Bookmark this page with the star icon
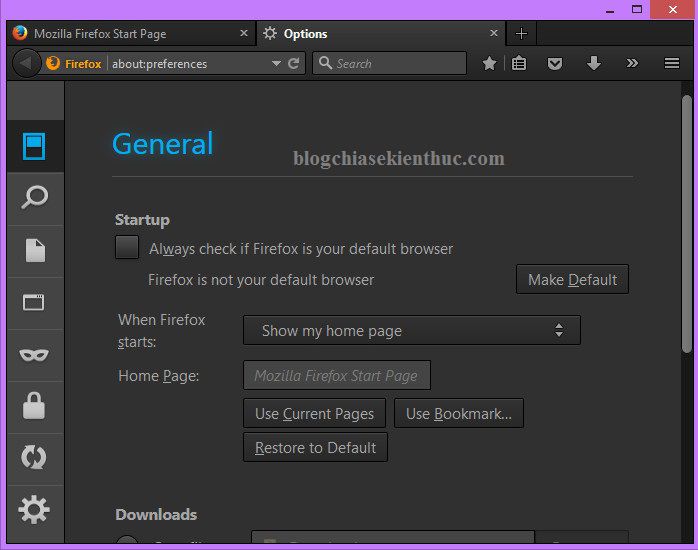 pos(489,63)
